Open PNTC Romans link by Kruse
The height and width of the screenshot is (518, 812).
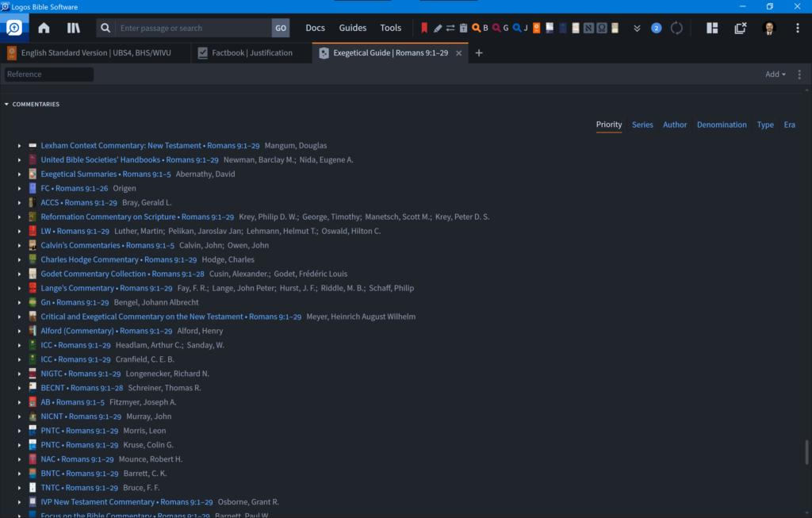79,444
